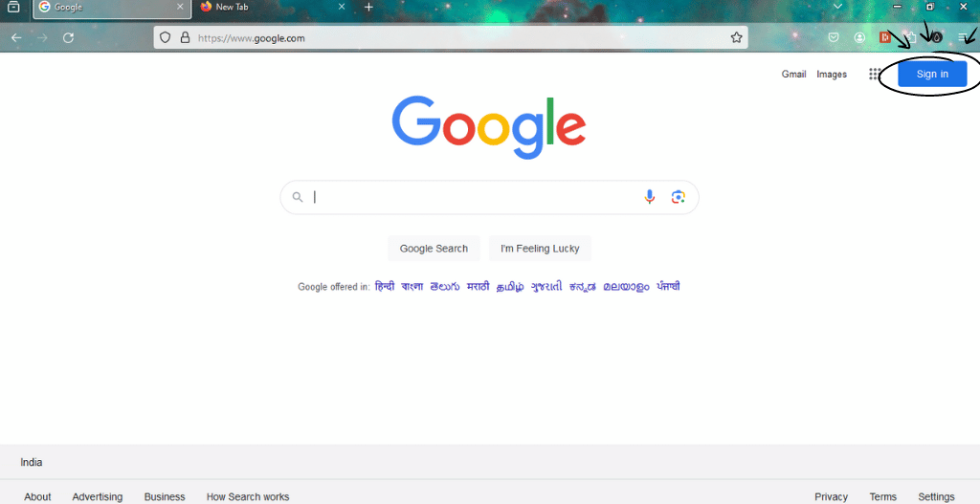The width and height of the screenshot is (980, 504).
Task: Expand the list all tabs chevron
Action: point(838,7)
